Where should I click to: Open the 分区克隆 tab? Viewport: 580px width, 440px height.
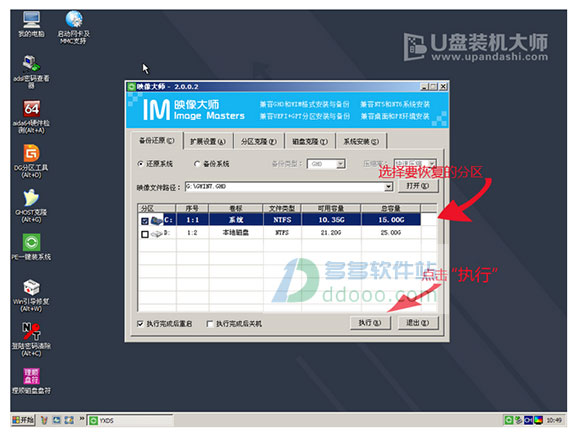click(259, 142)
